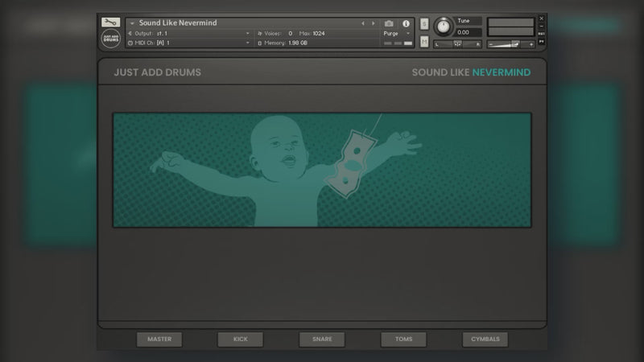Screen dimensions: 644x362
Task: Switch to the KICK tab
Action: click(240, 339)
